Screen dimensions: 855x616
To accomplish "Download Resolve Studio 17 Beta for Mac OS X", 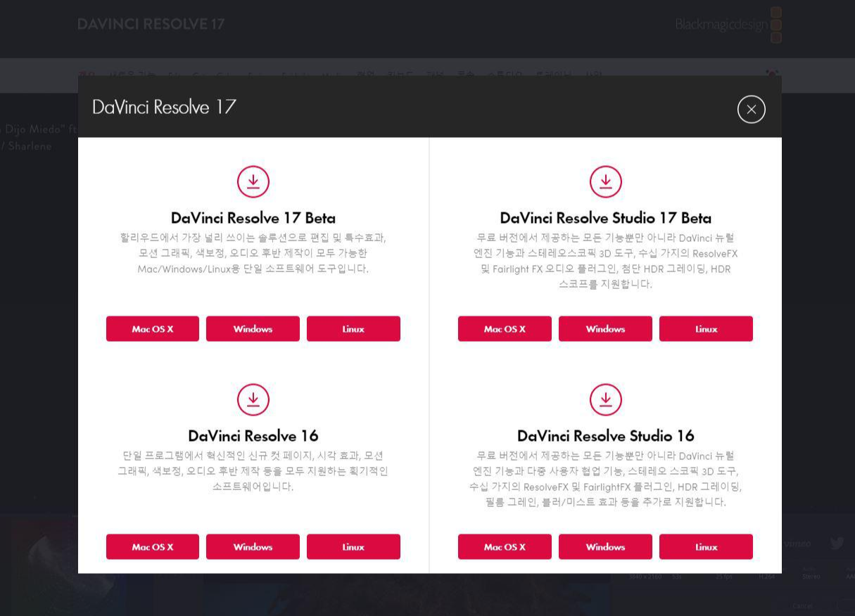I will (505, 329).
